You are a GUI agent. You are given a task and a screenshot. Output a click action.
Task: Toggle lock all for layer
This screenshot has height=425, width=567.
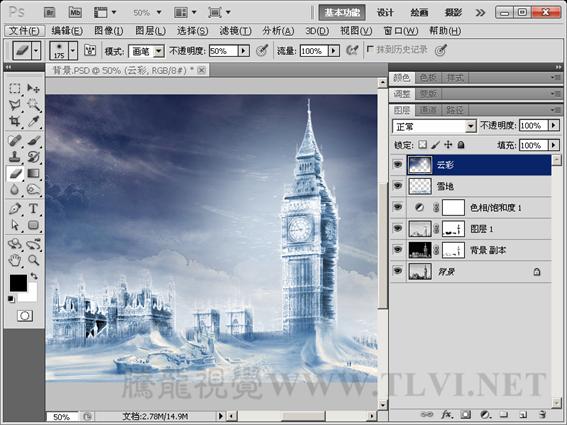click(x=461, y=145)
